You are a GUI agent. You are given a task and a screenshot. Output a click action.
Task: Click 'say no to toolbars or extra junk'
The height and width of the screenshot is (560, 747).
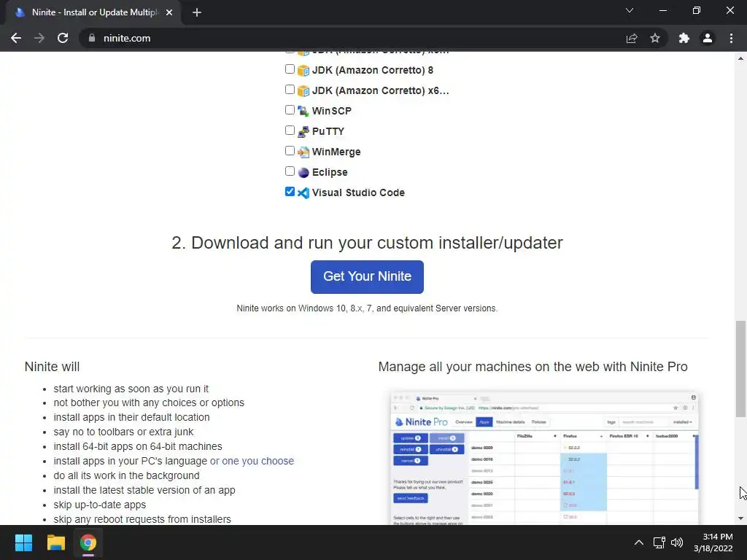pyautogui.click(x=123, y=432)
